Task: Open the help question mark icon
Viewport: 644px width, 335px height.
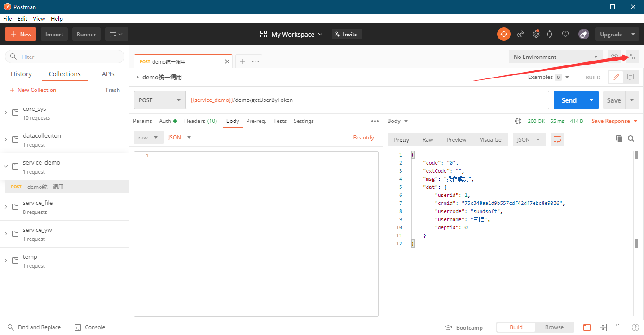Action: [635, 327]
